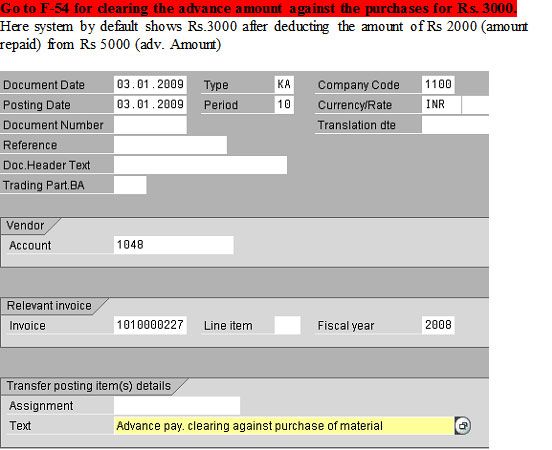This screenshot has width=552, height=450.
Task: Focus the exchange rate box next to INR
Action: (x=476, y=105)
